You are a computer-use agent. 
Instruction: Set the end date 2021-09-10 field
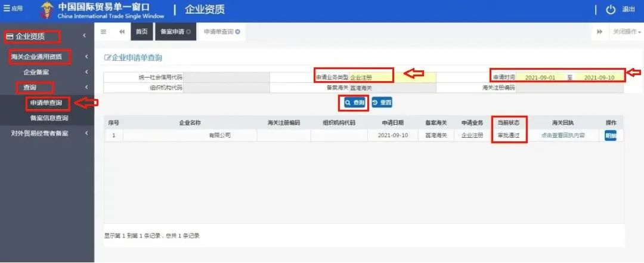point(599,78)
